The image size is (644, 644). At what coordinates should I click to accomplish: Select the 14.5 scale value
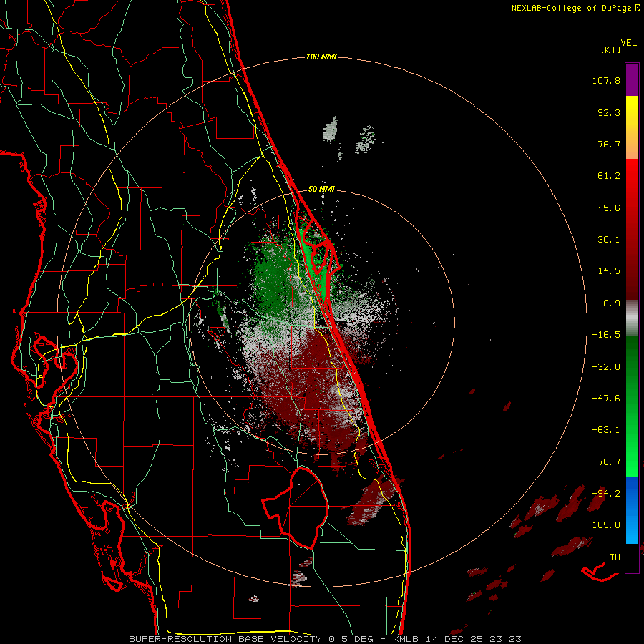tap(609, 271)
